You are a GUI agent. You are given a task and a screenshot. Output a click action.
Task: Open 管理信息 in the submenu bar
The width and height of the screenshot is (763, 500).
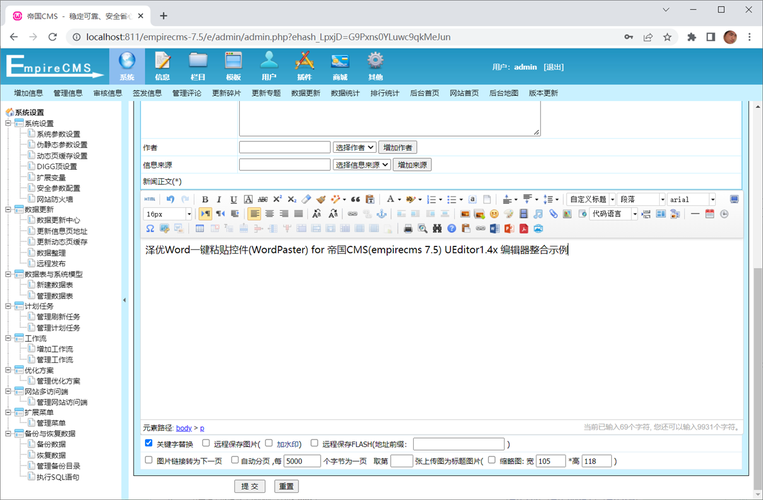68,93
